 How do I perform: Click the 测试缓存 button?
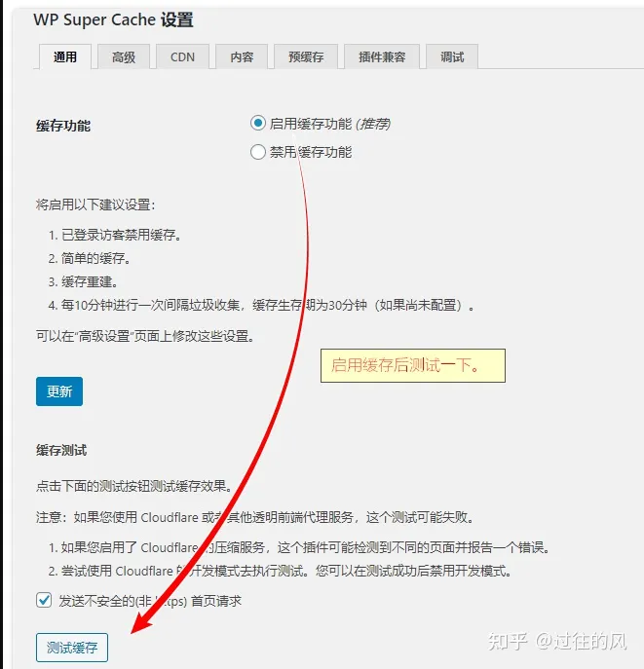[72, 648]
